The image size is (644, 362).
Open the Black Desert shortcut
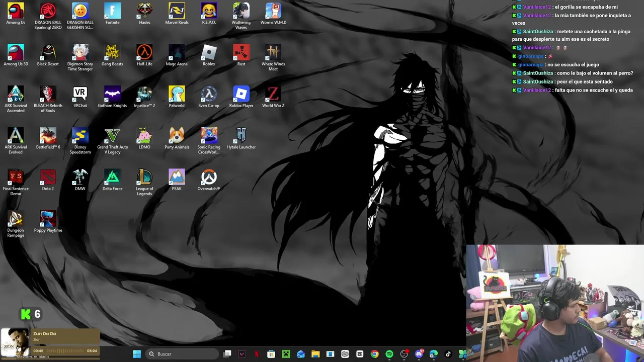click(48, 55)
